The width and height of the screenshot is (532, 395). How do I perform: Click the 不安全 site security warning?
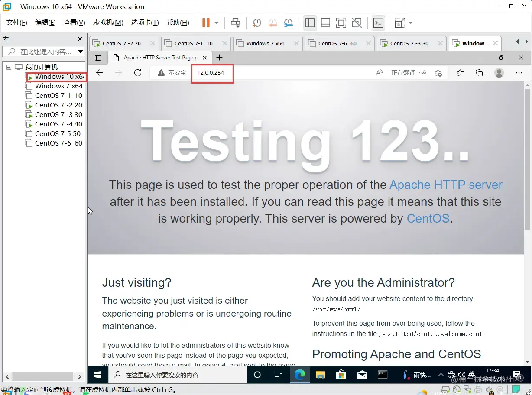coord(172,73)
